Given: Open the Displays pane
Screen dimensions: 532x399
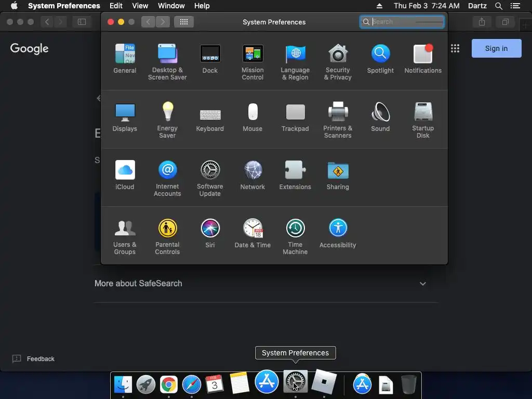Looking at the screenshot, I should tap(125, 117).
